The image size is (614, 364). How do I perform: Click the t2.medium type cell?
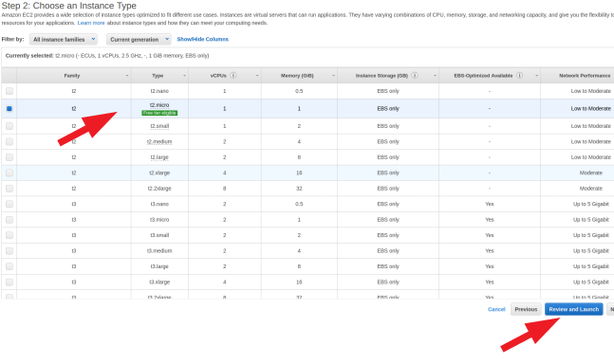[159, 141]
